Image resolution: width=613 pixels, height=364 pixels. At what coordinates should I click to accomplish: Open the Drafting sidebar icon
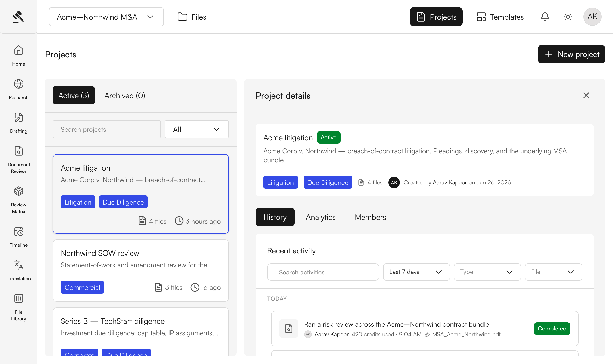pos(19,118)
